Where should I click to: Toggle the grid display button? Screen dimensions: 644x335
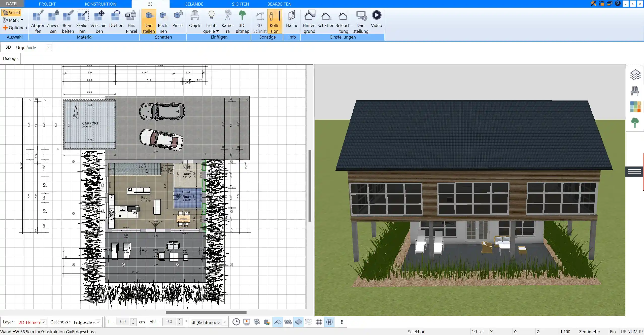tap(319, 322)
